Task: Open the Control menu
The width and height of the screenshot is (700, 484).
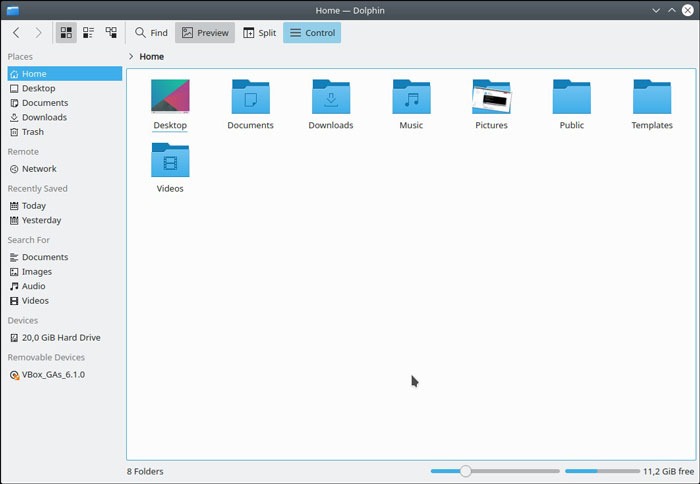Action: click(x=312, y=33)
